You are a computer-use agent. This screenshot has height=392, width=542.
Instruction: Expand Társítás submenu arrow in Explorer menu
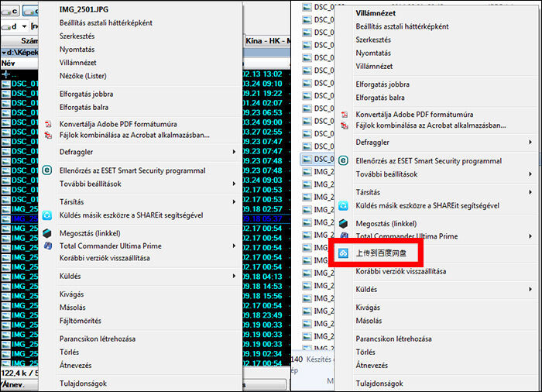coord(530,192)
